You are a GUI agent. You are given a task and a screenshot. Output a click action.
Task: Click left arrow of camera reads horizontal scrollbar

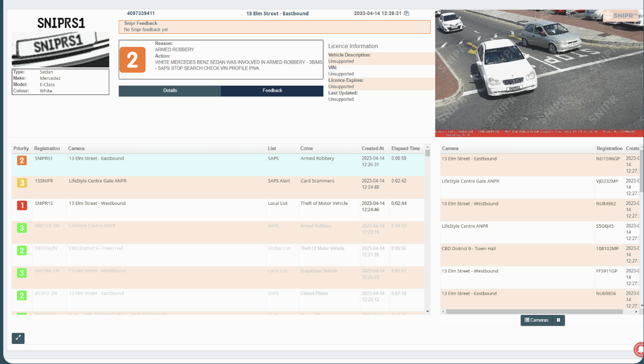pyautogui.click(x=443, y=312)
